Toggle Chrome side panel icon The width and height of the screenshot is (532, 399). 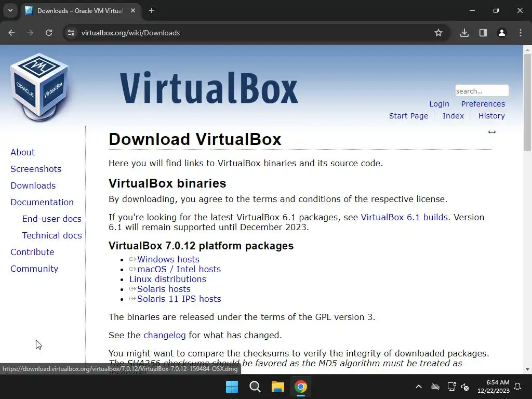tap(483, 33)
